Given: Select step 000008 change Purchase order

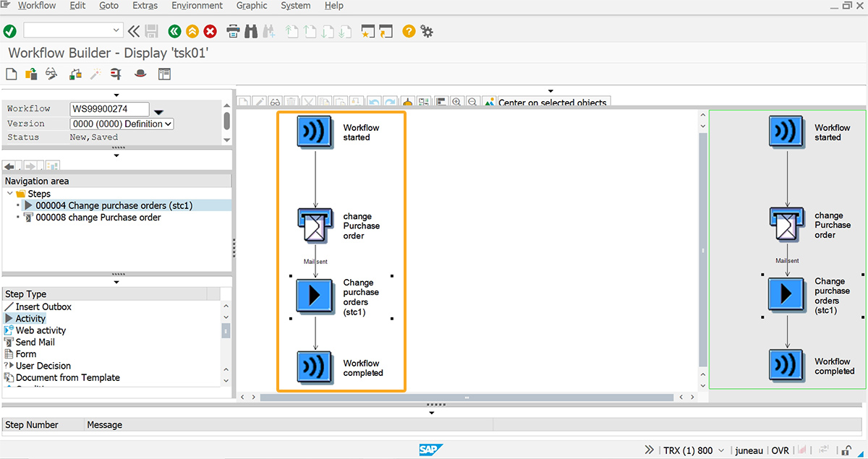Looking at the screenshot, I should (x=98, y=218).
